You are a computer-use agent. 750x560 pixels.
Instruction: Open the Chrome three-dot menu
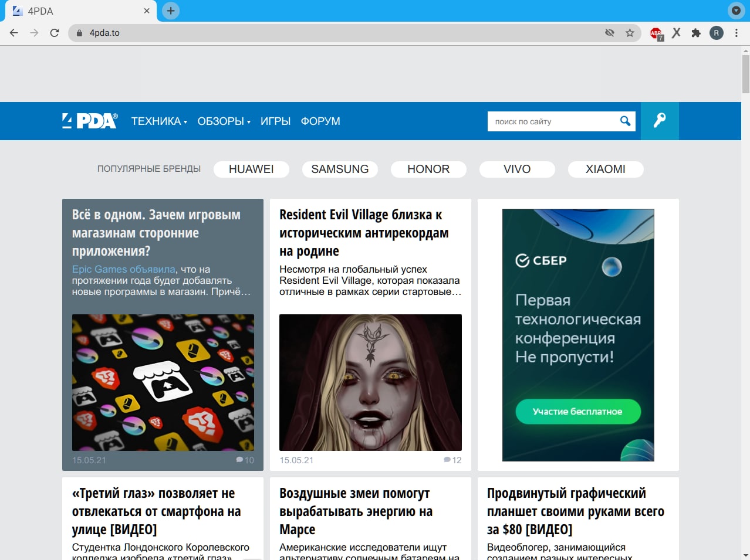pyautogui.click(x=736, y=33)
